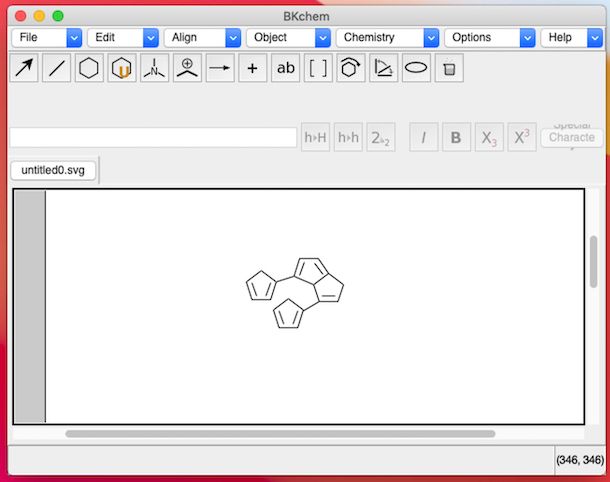
Task: Select the marks charge tool
Action: pyautogui.click(x=187, y=68)
